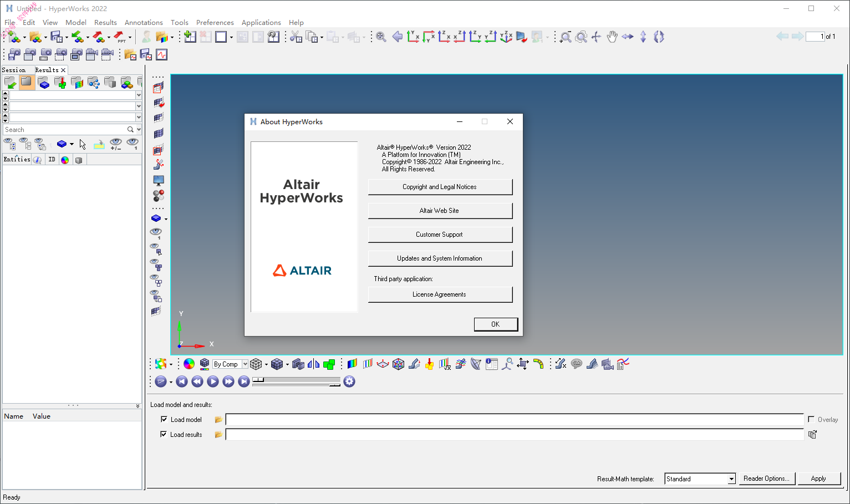Open the Applications menu
The height and width of the screenshot is (504, 850).
[261, 23]
